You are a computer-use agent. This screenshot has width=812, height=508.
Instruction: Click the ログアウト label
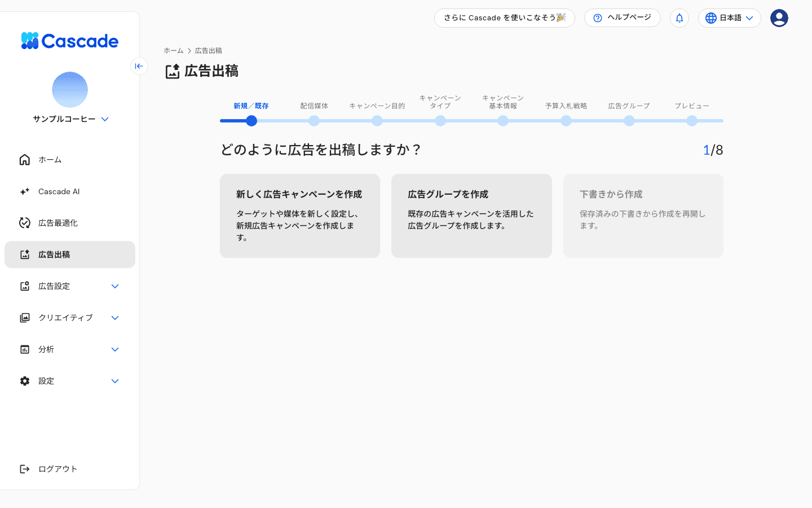pyautogui.click(x=58, y=469)
